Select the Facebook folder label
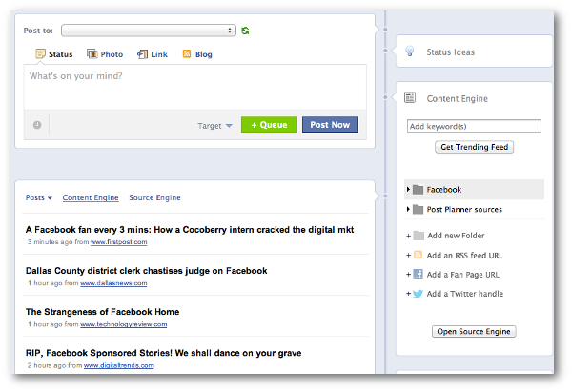The height and width of the screenshot is (392, 572). pyautogui.click(x=444, y=190)
